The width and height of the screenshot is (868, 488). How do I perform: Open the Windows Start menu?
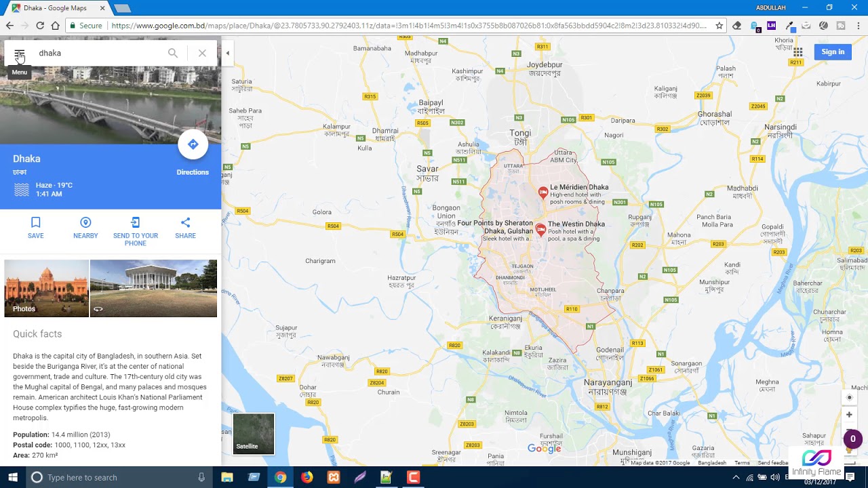pyautogui.click(x=13, y=477)
